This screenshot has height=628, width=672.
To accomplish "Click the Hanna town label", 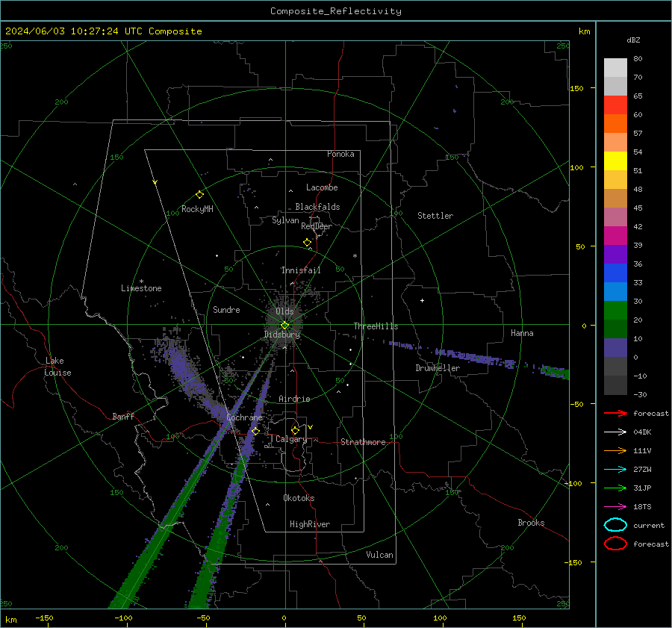I will 522,333.
